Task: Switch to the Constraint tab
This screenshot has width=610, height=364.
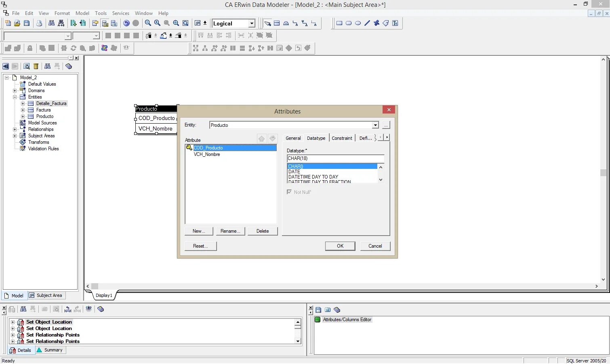Action: [x=342, y=138]
